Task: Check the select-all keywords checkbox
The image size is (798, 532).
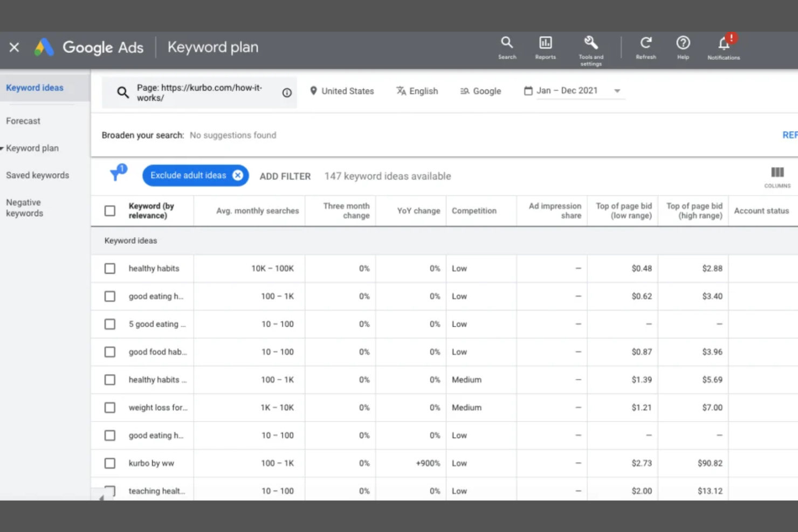Action: [110, 210]
